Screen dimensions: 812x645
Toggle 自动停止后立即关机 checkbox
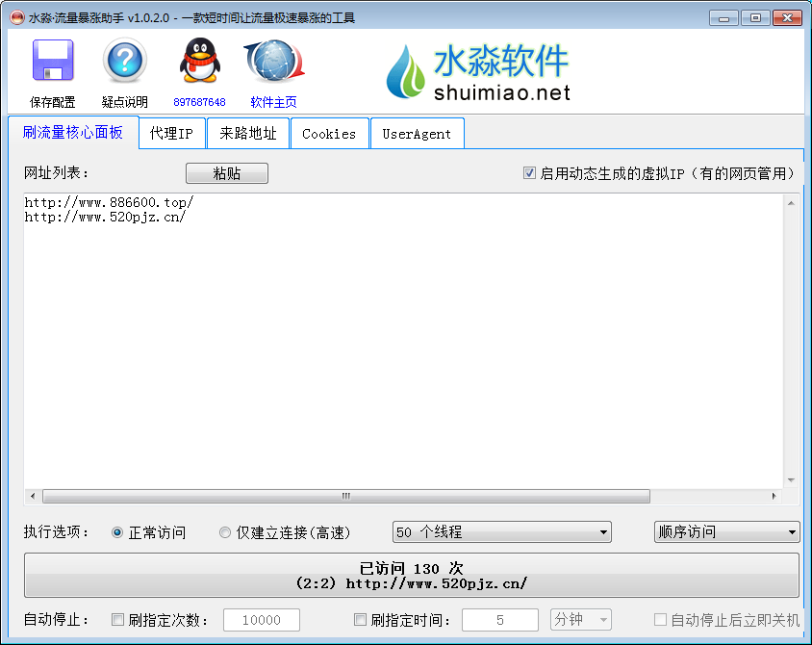tap(660, 620)
